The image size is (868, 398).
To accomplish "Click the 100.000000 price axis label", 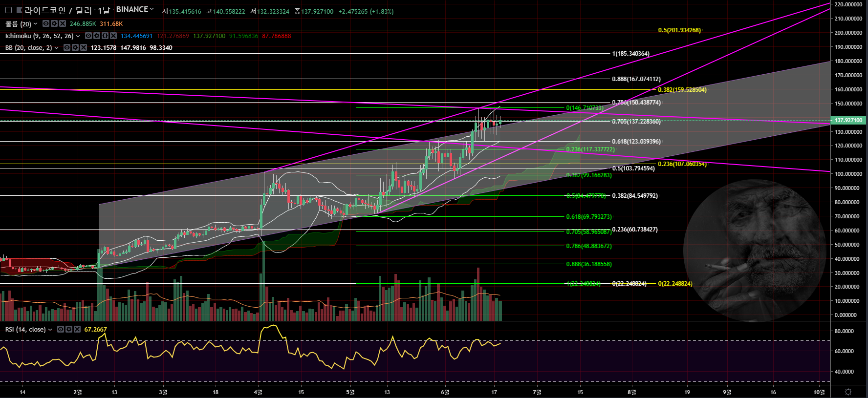I will pos(848,174).
